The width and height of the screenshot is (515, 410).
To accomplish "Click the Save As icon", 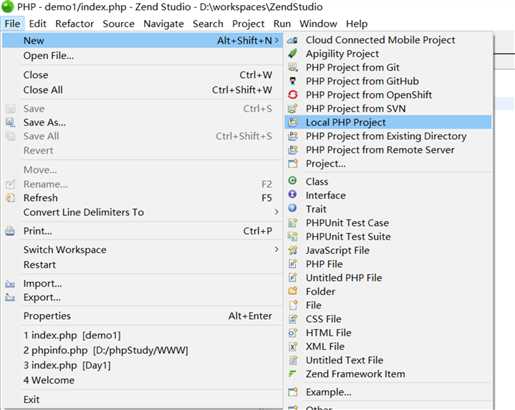I will click(x=10, y=122).
